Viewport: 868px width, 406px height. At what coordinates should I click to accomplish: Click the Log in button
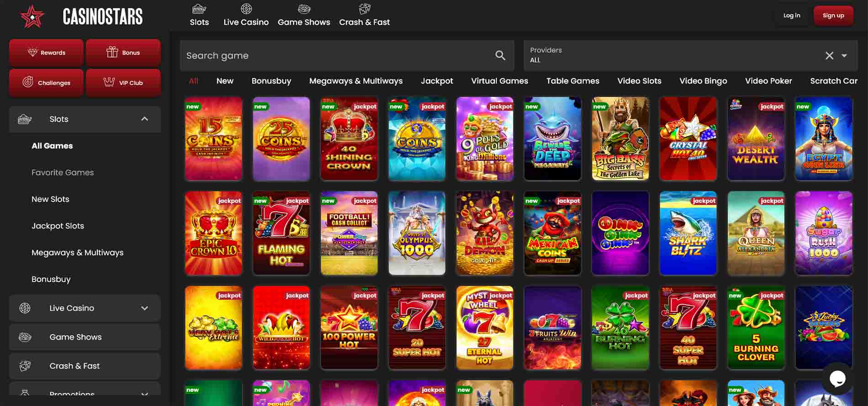pos(792,16)
